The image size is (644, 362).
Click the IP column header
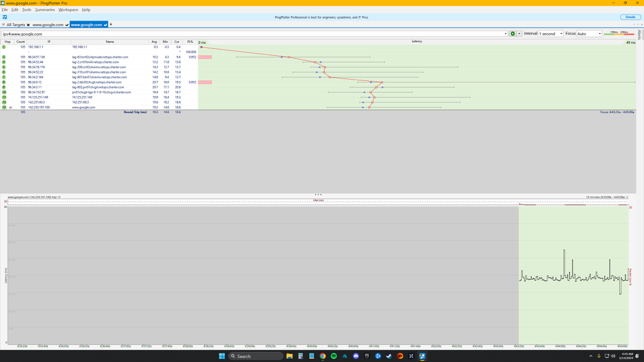pyautogui.click(x=48, y=41)
